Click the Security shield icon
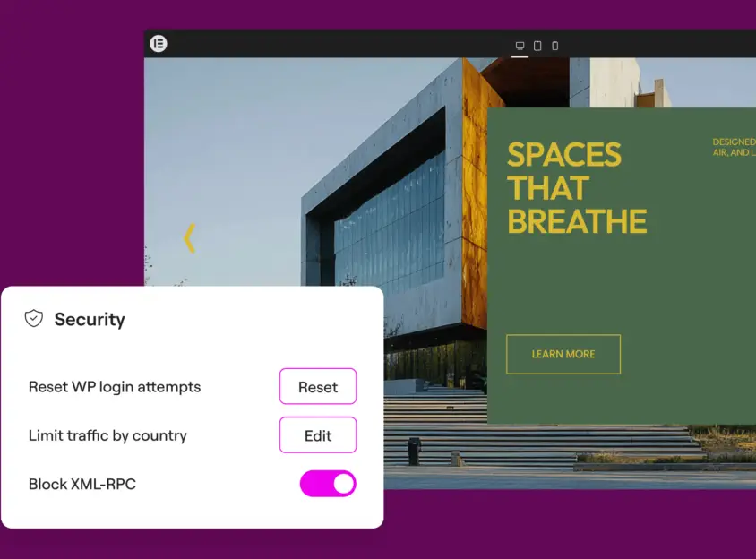 click(x=34, y=319)
